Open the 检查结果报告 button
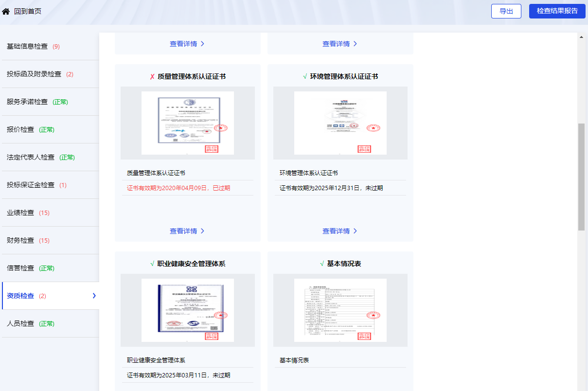 pyautogui.click(x=557, y=11)
